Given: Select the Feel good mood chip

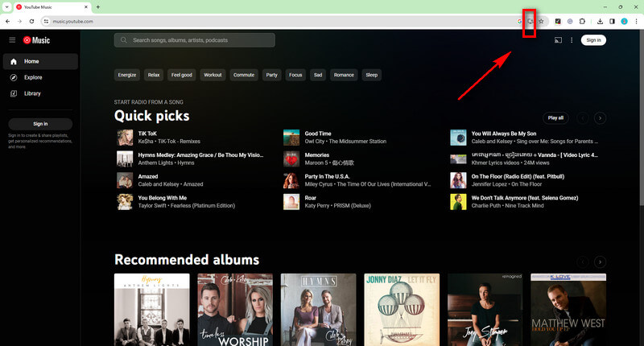Looking at the screenshot, I should pyautogui.click(x=182, y=75).
